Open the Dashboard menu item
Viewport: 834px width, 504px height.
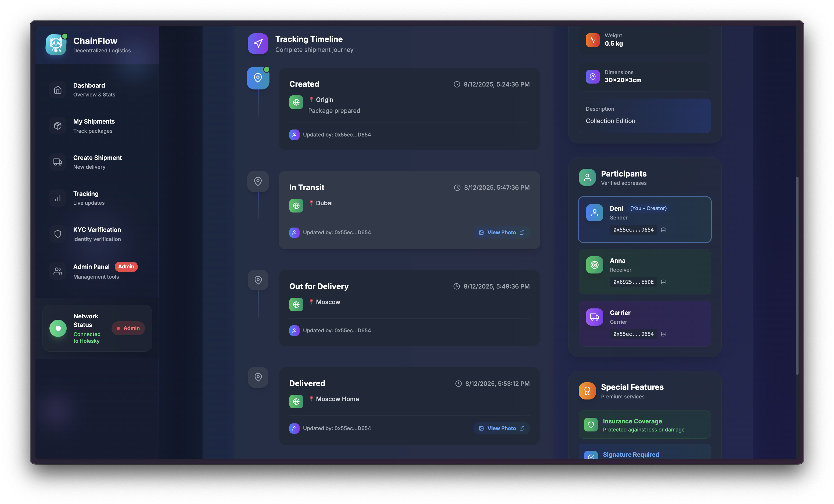coord(89,90)
